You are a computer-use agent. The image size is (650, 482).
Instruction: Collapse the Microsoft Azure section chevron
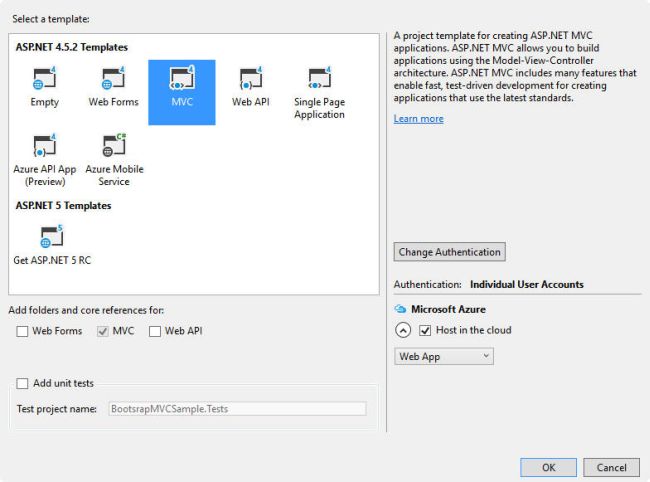[x=403, y=330]
